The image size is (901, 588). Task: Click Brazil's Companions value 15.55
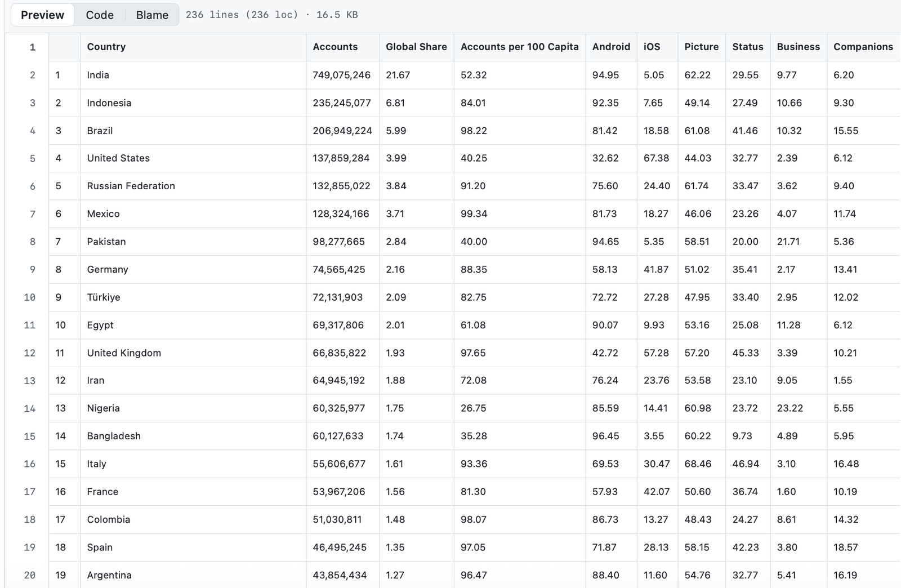(846, 131)
